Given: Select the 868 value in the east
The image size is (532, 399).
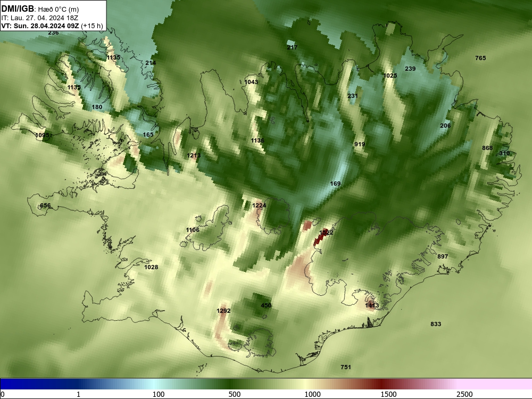Looking at the screenshot, I should tap(487, 148).
